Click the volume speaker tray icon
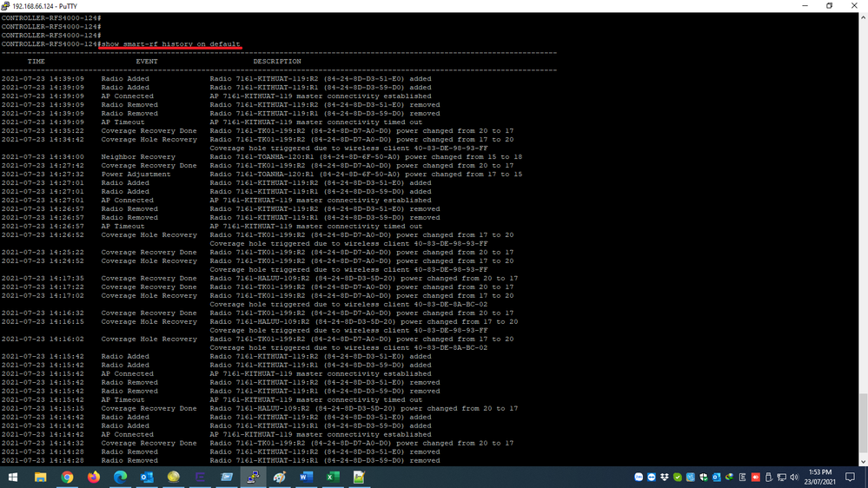Viewport: 868px width, 488px height. (x=794, y=477)
